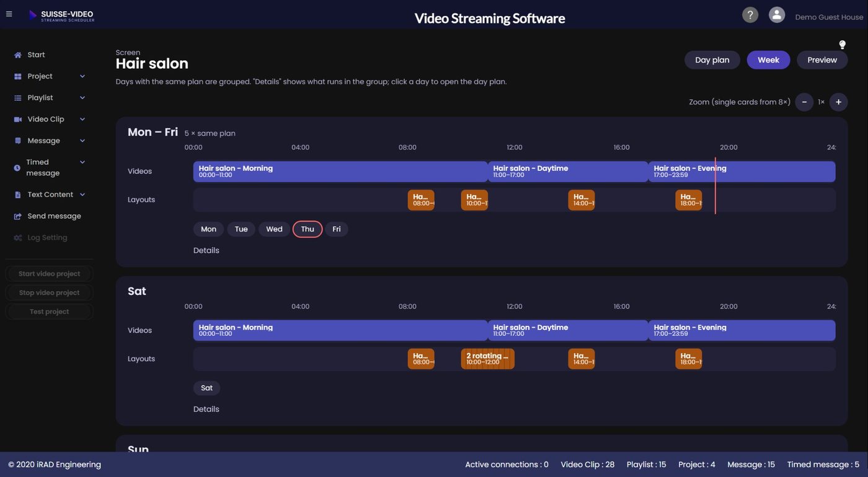Screen dimensions: 868x477
Task: Open Send message in the sidebar
Action: click(x=54, y=216)
